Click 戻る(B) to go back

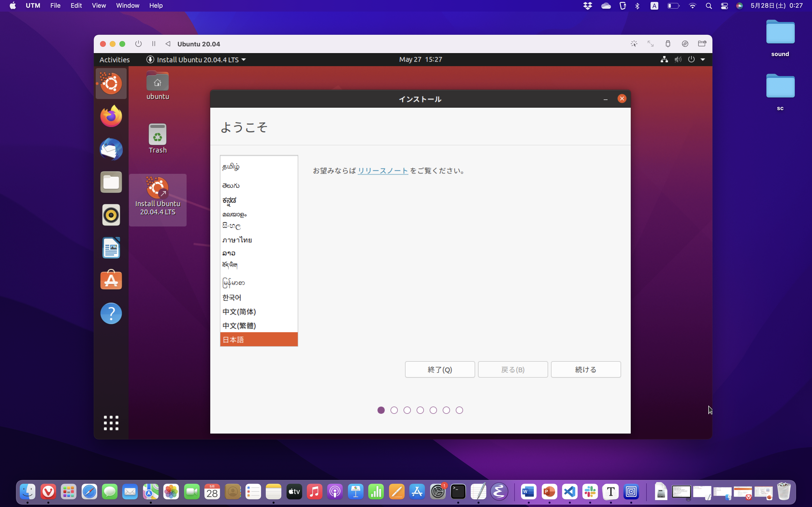[x=513, y=369]
